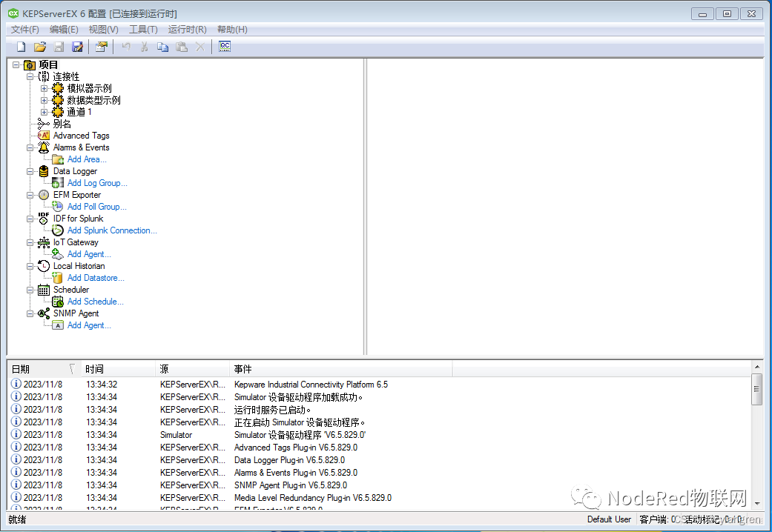
Task: Sort event log by 日期 column header
Action: click(44, 369)
